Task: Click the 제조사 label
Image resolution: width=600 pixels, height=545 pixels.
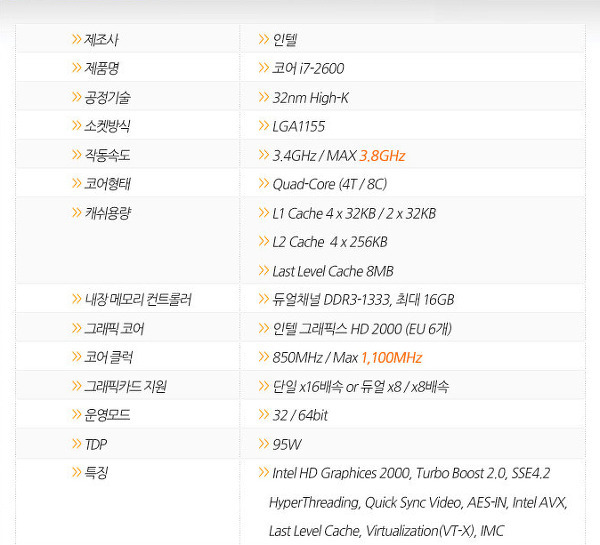Action: 101,39
